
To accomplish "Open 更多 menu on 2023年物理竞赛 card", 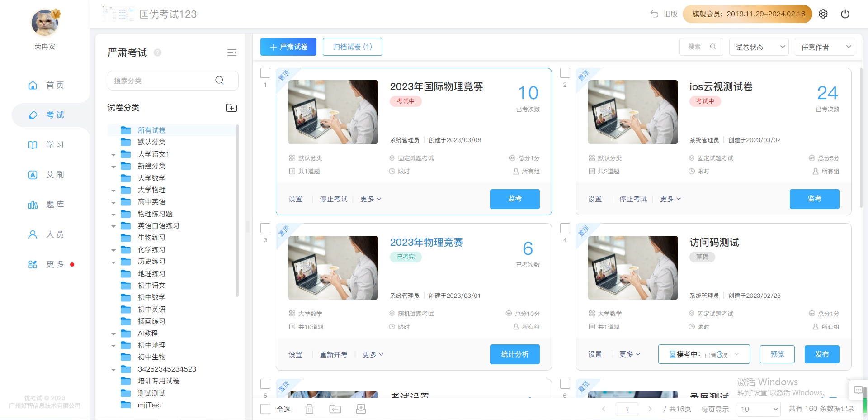I will (x=373, y=355).
